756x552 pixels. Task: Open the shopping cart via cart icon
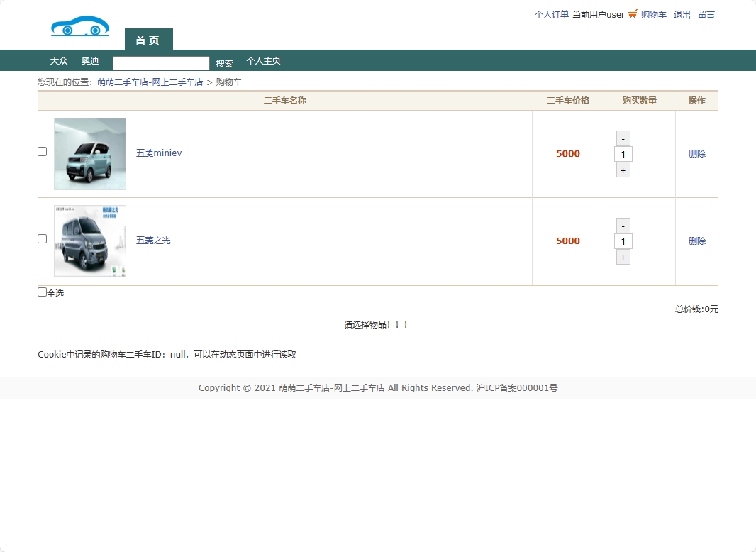[x=631, y=14]
